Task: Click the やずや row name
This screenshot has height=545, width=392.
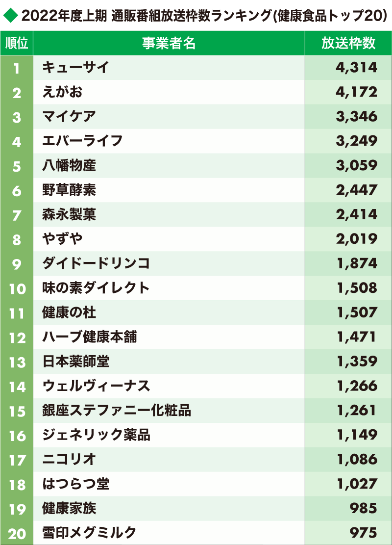Action: (x=63, y=239)
